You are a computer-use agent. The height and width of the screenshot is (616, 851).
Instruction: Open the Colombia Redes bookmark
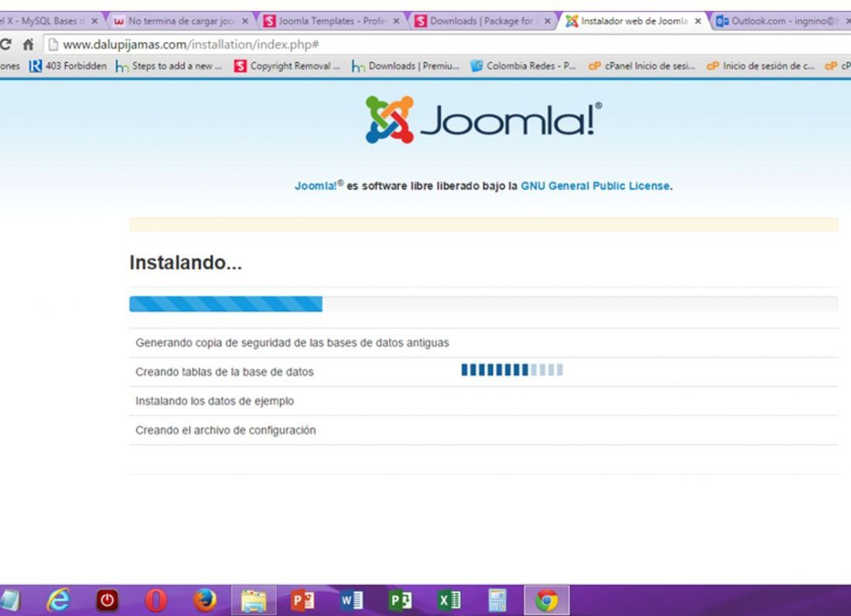click(523, 67)
